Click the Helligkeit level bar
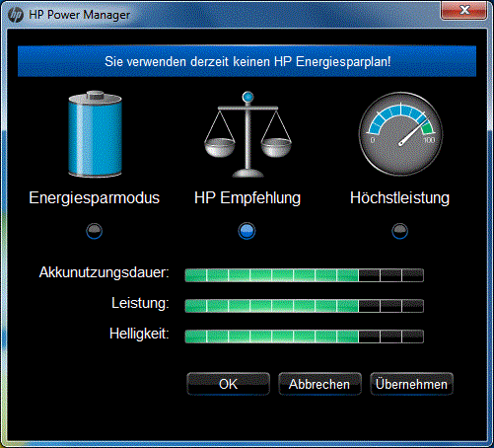Screen dimensions: 494x448 305,336
